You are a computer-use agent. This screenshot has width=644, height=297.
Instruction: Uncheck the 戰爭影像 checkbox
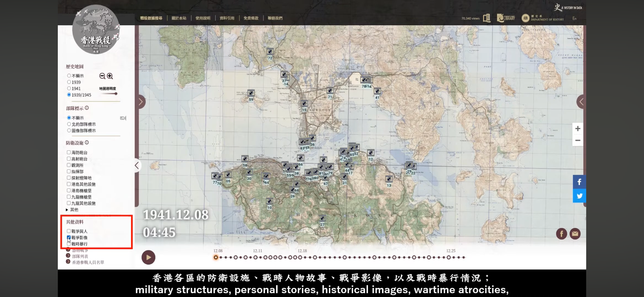[69, 237]
